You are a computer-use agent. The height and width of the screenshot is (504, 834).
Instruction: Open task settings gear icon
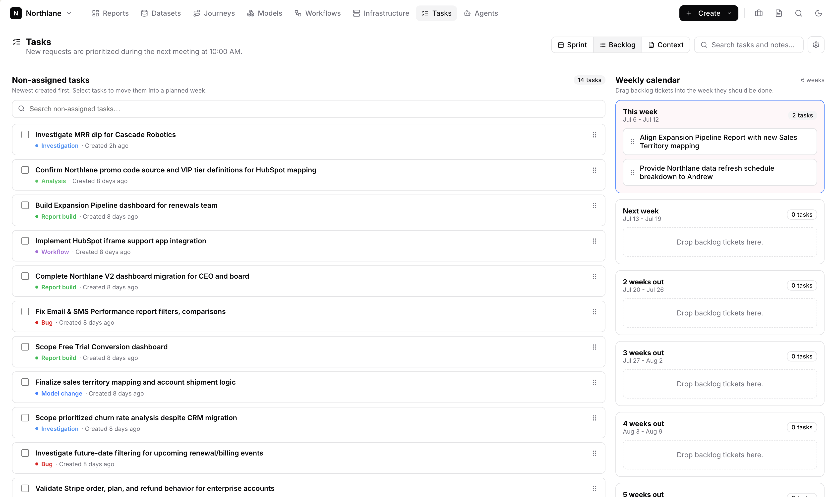pyautogui.click(x=816, y=45)
